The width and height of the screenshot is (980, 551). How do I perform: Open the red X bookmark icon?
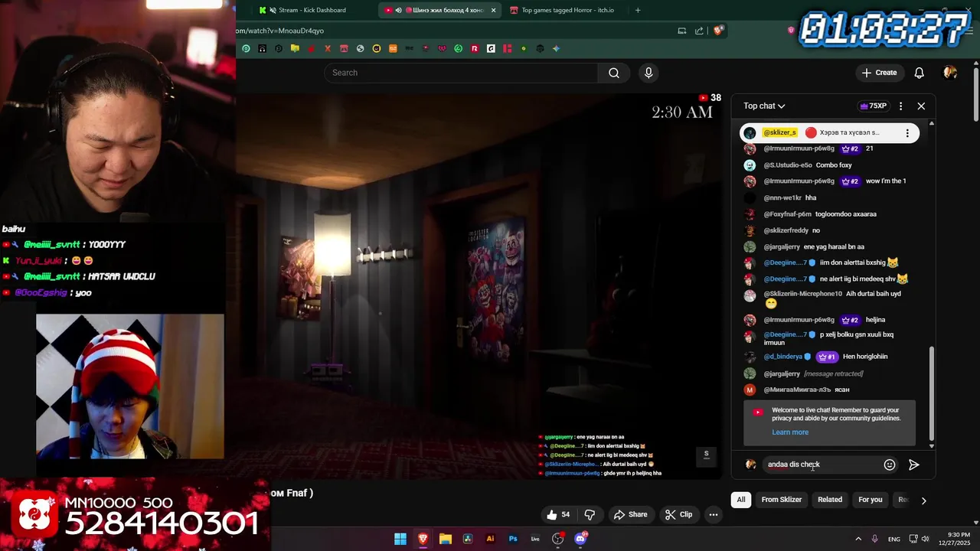point(328,48)
